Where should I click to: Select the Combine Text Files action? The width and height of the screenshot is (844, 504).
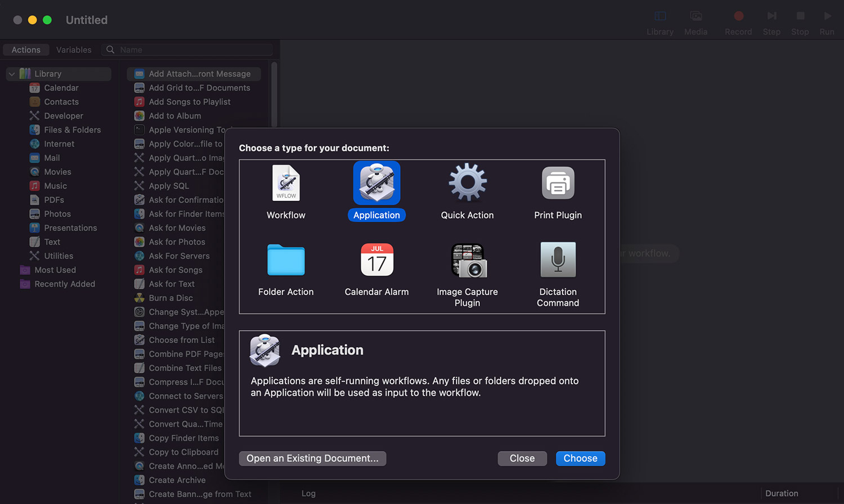pos(185,368)
